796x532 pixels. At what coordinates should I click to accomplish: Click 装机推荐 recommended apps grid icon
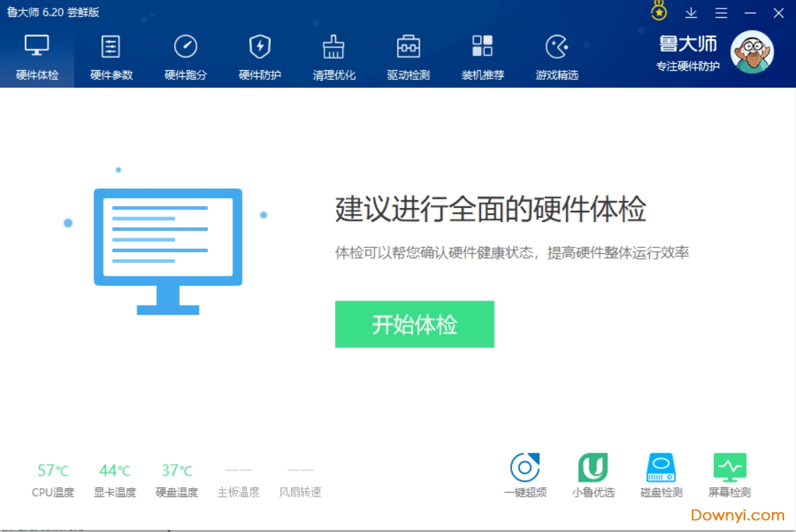(x=483, y=57)
